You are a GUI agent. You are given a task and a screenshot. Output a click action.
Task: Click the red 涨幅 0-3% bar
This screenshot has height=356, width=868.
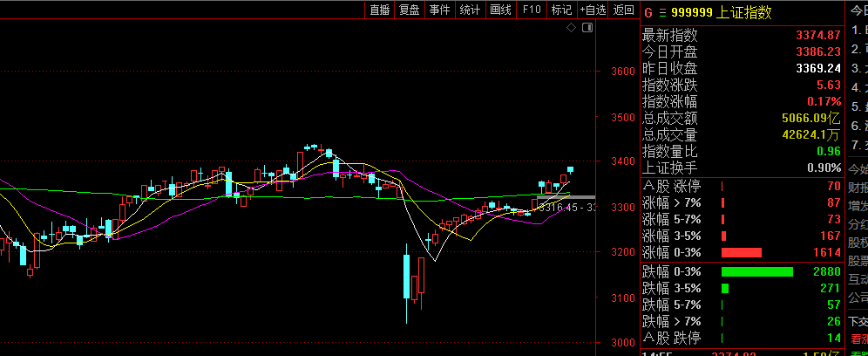[x=742, y=253]
